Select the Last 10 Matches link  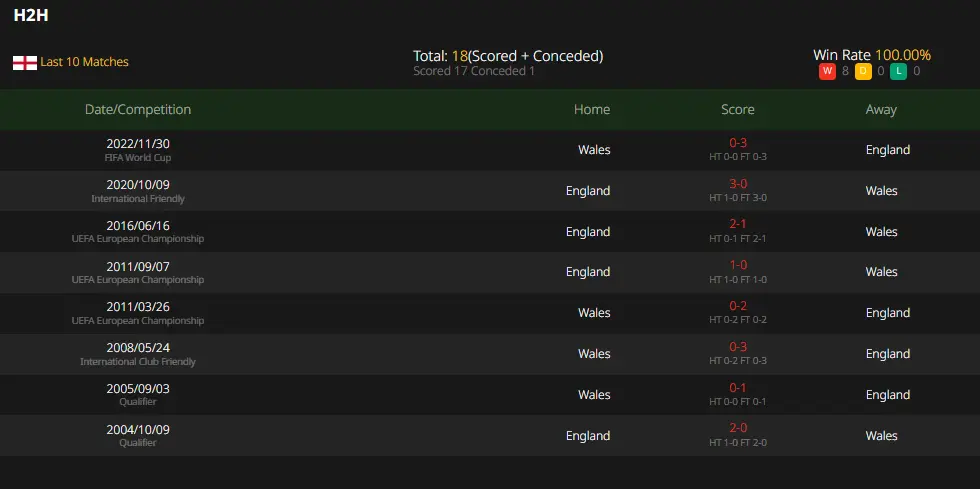(84, 62)
